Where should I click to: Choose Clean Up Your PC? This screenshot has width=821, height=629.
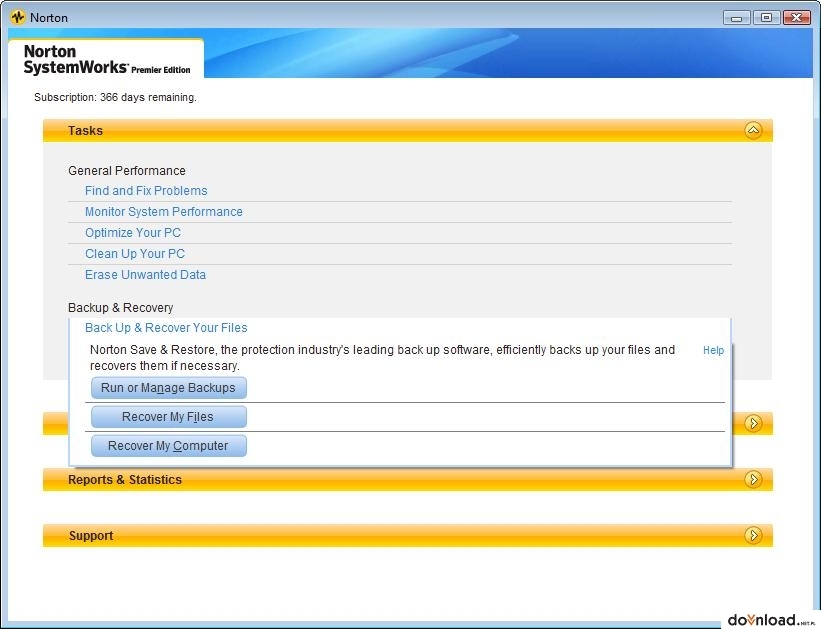(135, 253)
